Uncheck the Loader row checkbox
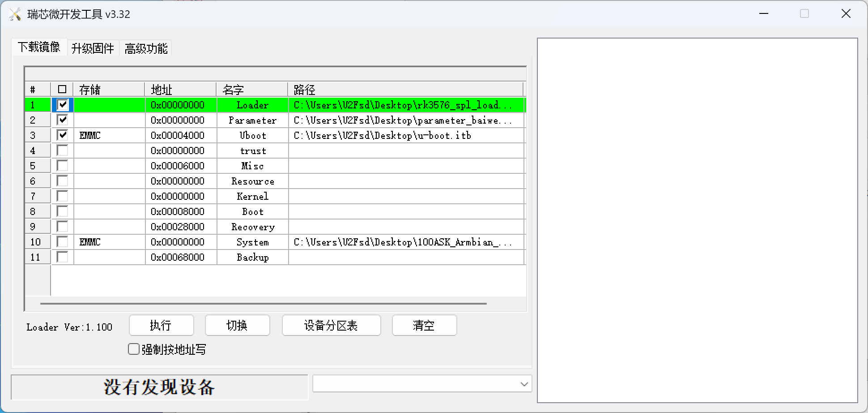 coord(63,105)
